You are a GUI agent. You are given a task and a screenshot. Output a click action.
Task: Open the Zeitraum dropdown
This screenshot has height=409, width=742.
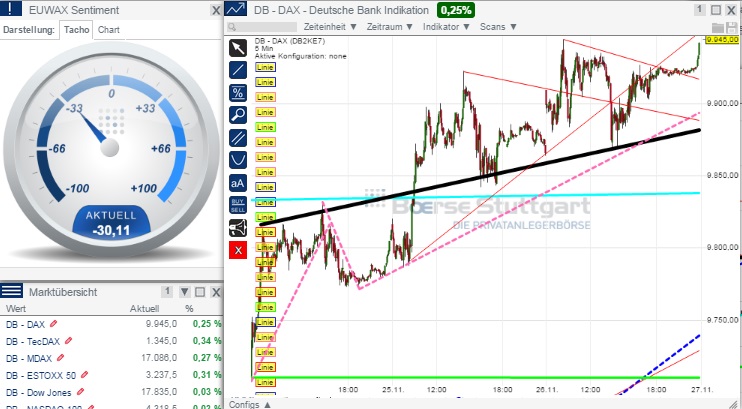tap(390, 27)
